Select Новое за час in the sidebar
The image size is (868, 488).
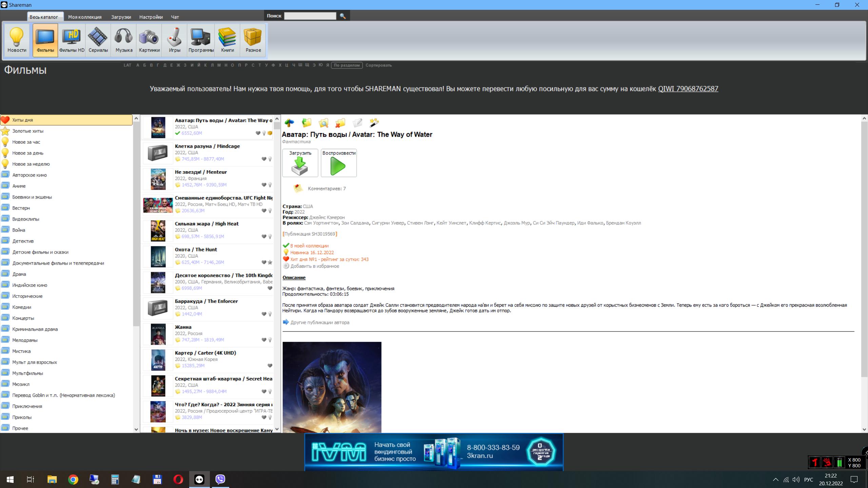click(x=66, y=142)
